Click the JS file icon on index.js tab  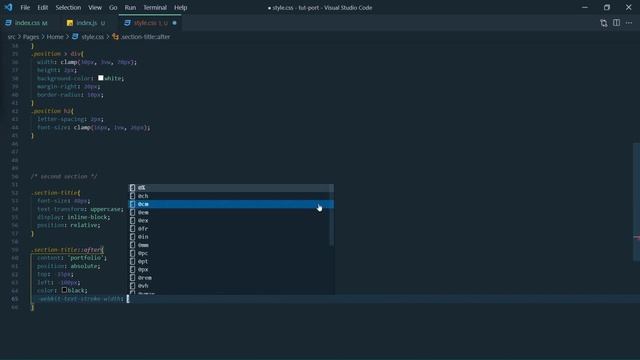click(x=70, y=23)
